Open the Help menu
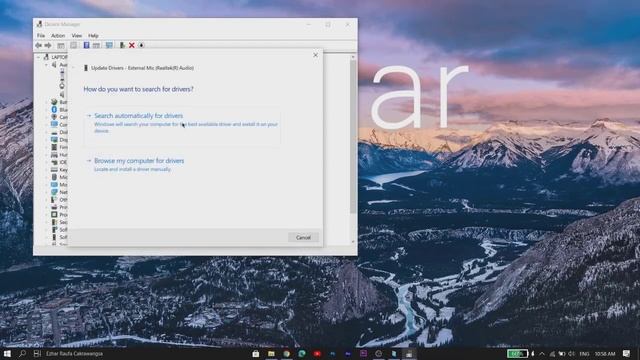The height and width of the screenshot is (360, 640). point(93,36)
